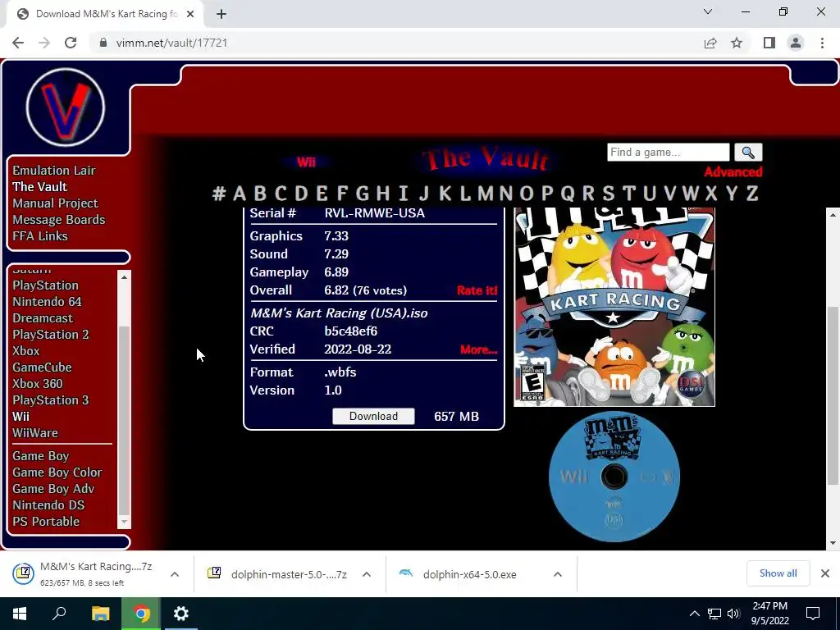The height and width of the screenshot is (630, 840).
Task: Open Message Boards sidebar link
Action: [59, 220]
